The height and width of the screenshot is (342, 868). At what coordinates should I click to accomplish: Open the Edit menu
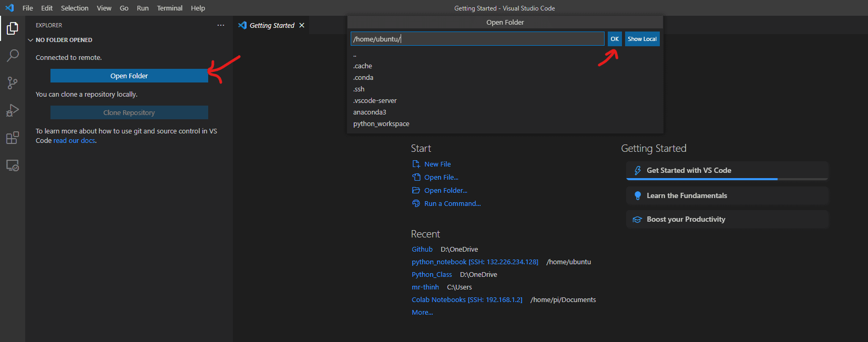tap(47, 8)
